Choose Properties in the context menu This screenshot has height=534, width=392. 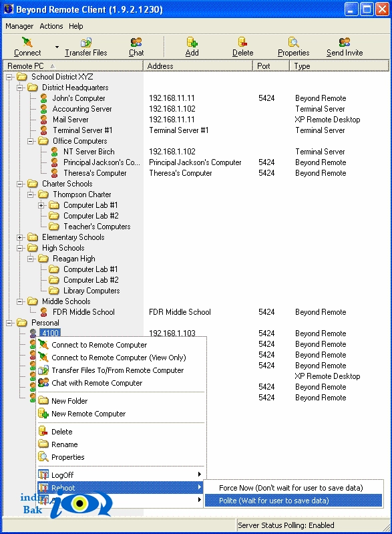(121, 457)
